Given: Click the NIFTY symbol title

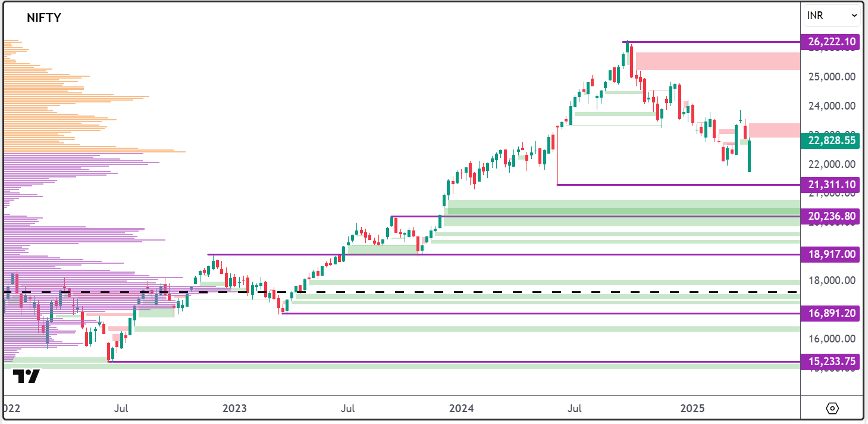Looking at the screenshot, I should coord(44,18).
